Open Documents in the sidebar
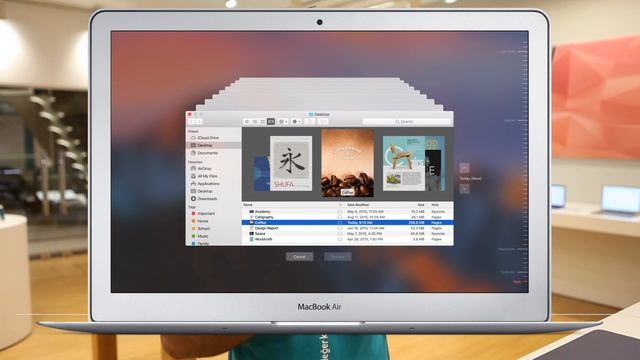Image resolution: width=640 pixels, height=360 pixels. [x=213, y=153]
